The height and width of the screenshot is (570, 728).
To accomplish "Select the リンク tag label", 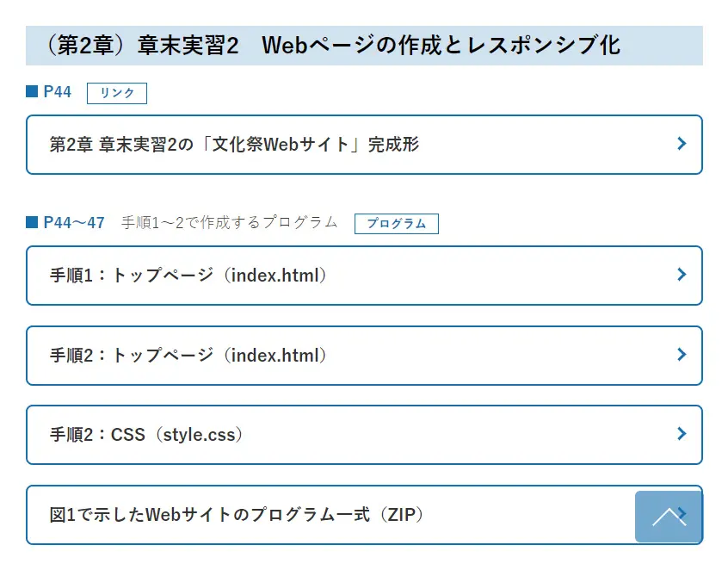I will tap(117, 93).
